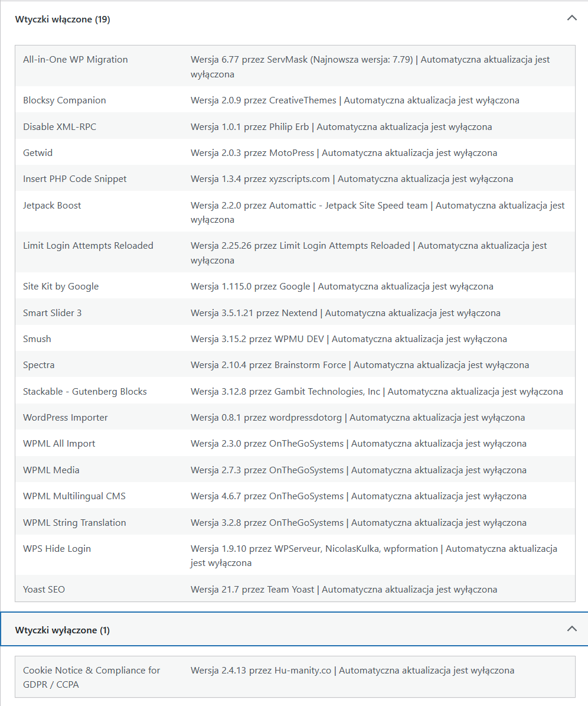Select the Cookie Notice & Compliance plugin name
Viewport: 588px width, 706px height.
tap(92, 677)
